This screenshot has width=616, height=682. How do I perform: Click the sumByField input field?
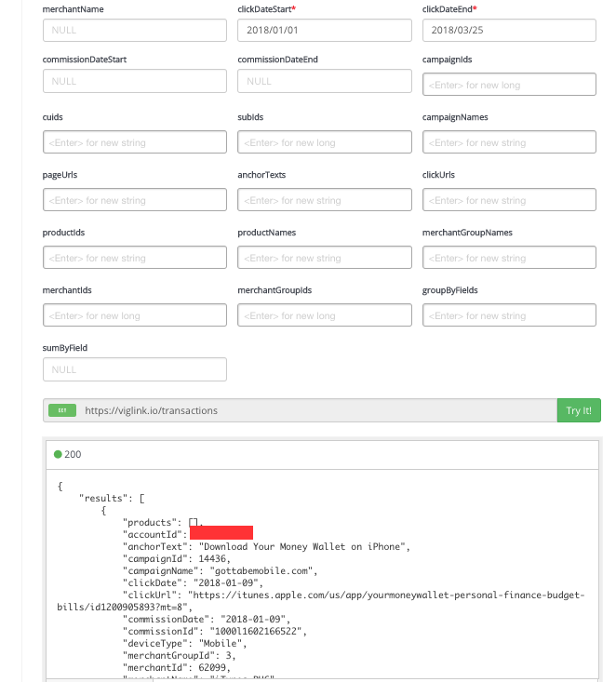(134, 369)
